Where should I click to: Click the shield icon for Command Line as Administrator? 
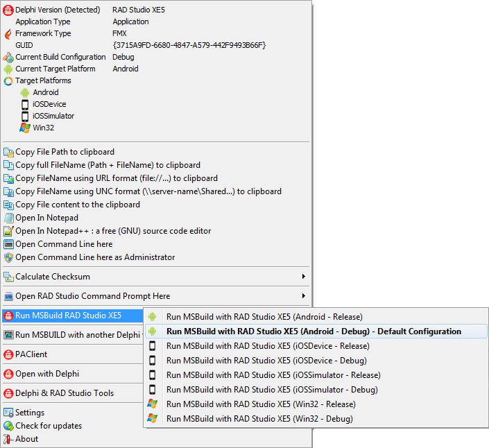(8, 257)
